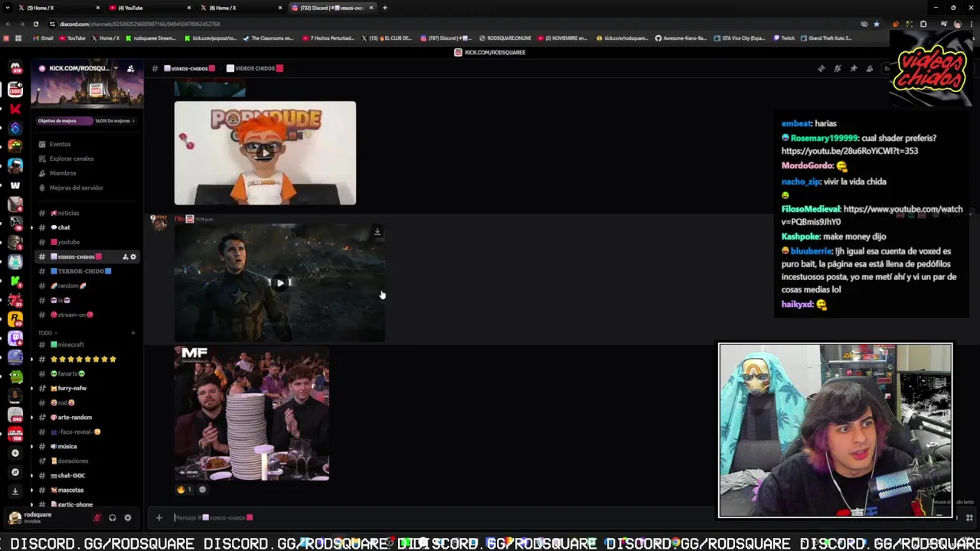This screenshot has width=980, height=551.
Task: Open the noticias channel
Action: coord(86,213)
